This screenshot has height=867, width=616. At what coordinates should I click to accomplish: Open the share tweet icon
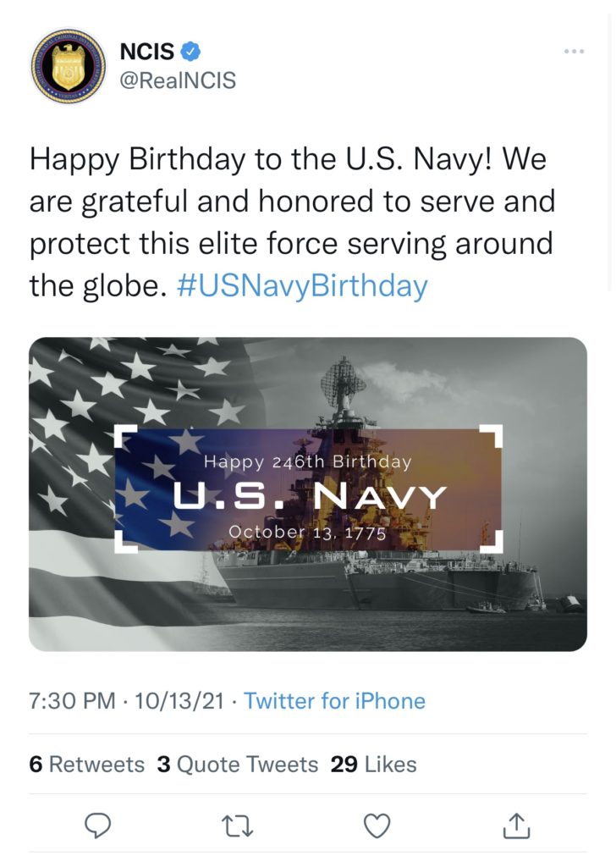click(515, 825)
